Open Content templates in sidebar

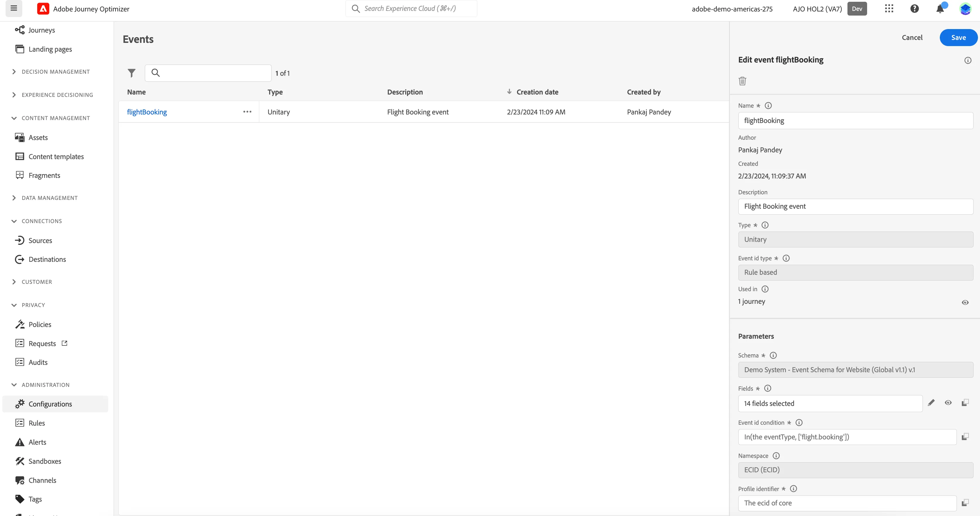[55, 156]
